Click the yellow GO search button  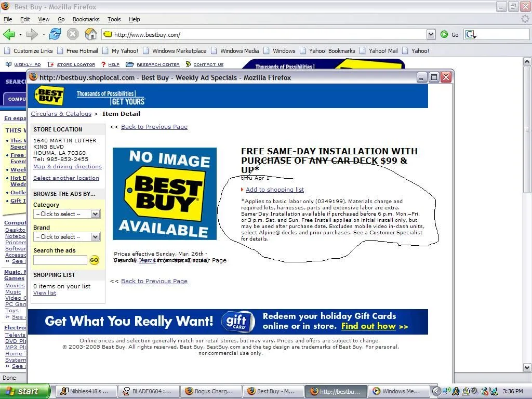pyautogui.click(x=94, y=260)
